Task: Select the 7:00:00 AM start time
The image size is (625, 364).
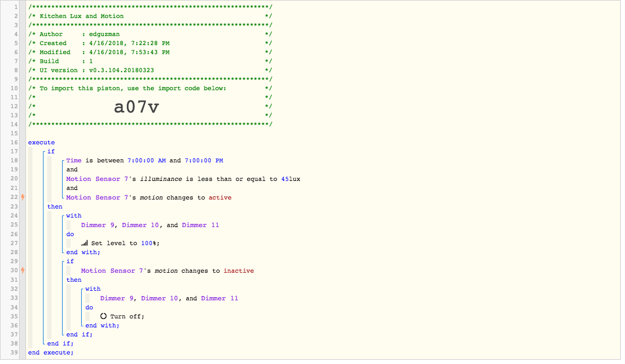Action: click(146, 160)
